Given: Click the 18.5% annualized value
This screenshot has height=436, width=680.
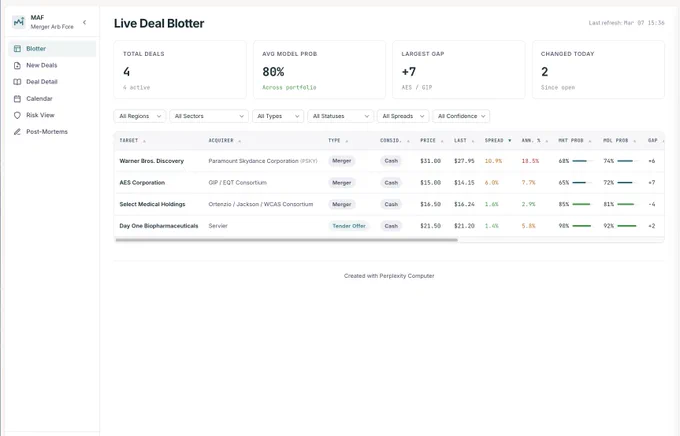Looking at the screenshot, I should tap(530, 161).
